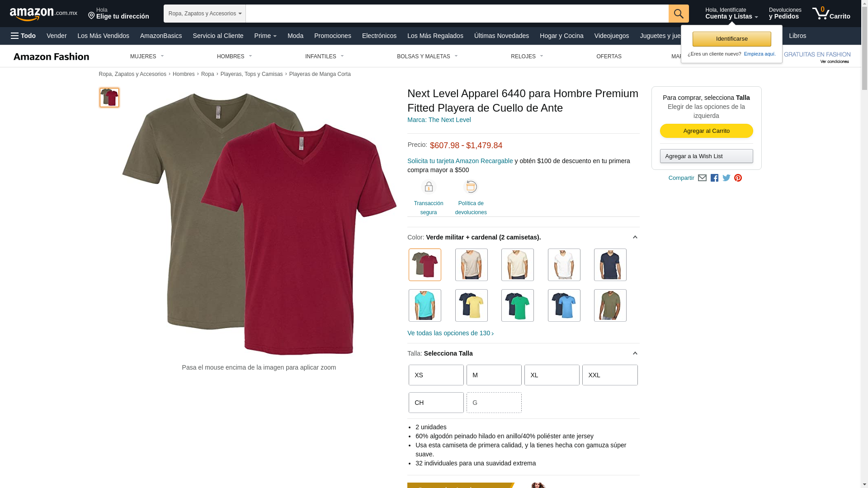
Task: Select size XS option
Action: pyautogui.click(x=436, y=375)
